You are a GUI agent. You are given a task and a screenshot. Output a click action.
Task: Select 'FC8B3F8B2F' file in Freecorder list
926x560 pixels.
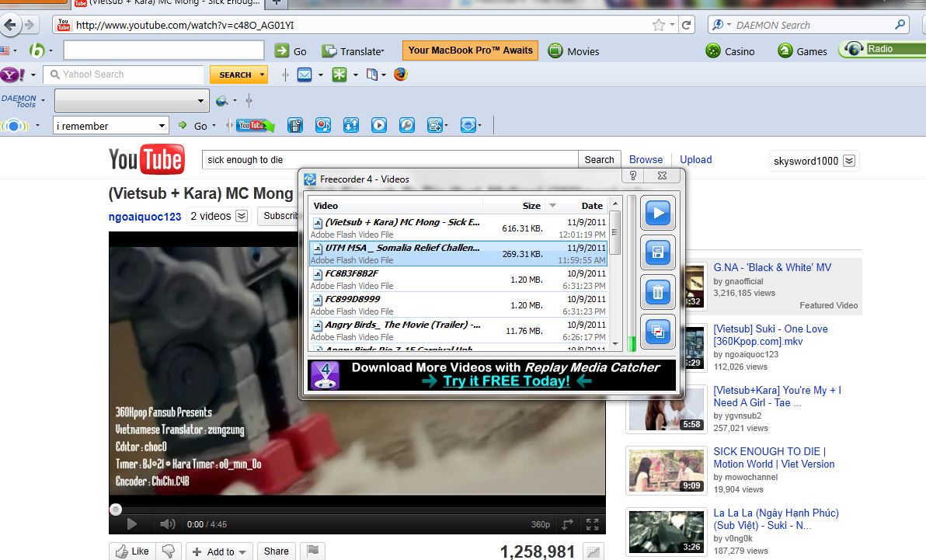coord(458,280)
